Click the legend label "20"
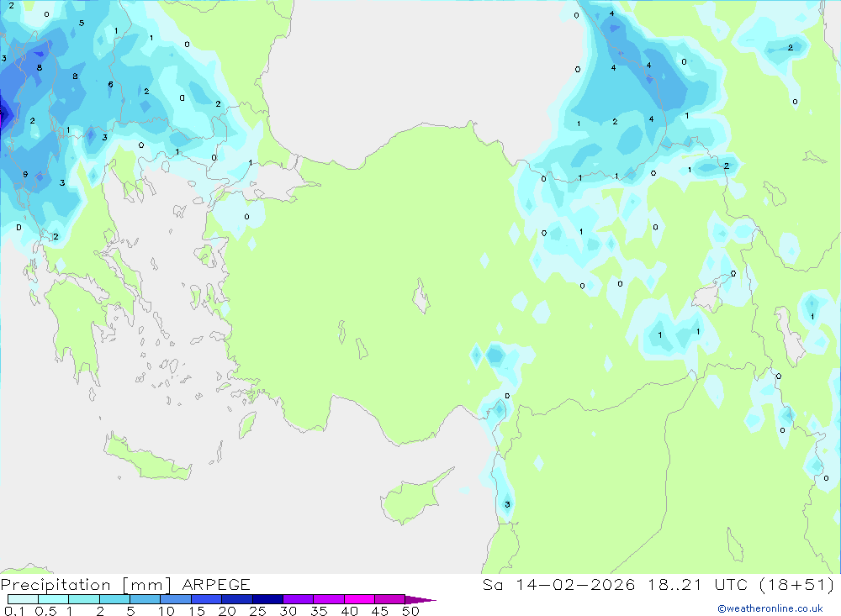The height and width of the screenshot is (616, 841). click(227, 611)
